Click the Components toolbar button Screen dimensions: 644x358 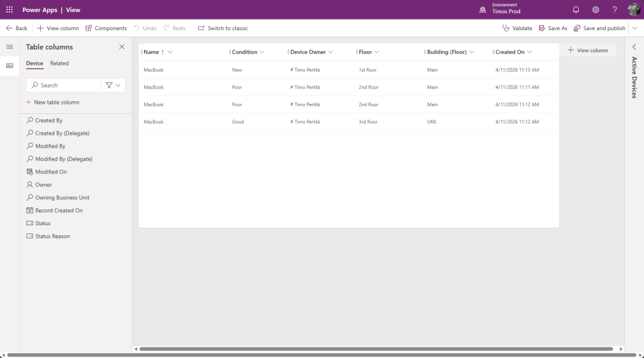[106, 28]
